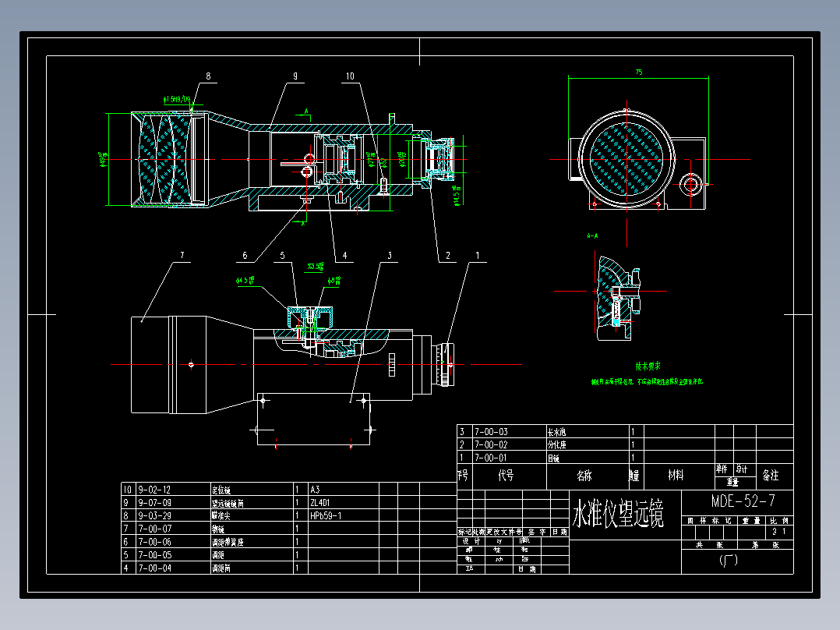The height and width of the screenshot is (630, 840).
Task: Click leader callout number 6
Action: [245, 255]
